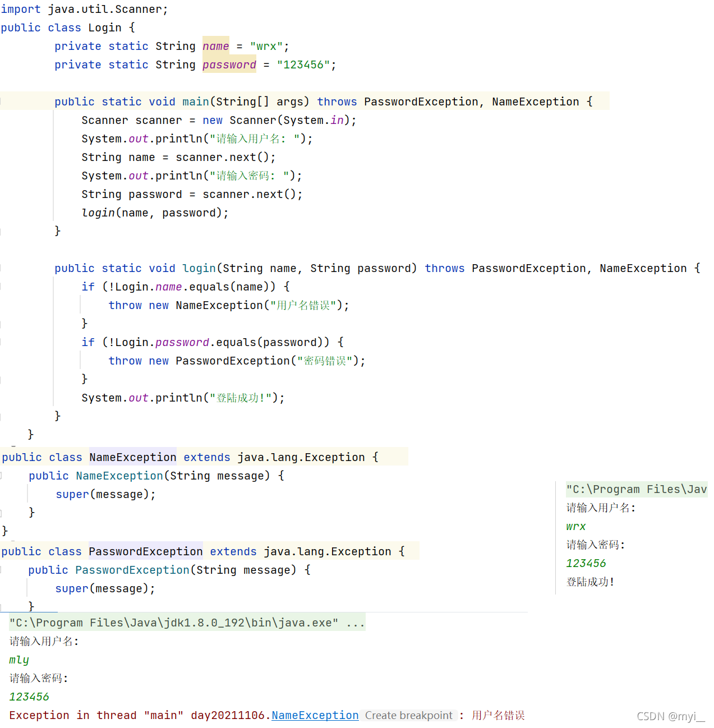
Task: Click super(message) inside the PasswordException class
Action: pos(105,588)
